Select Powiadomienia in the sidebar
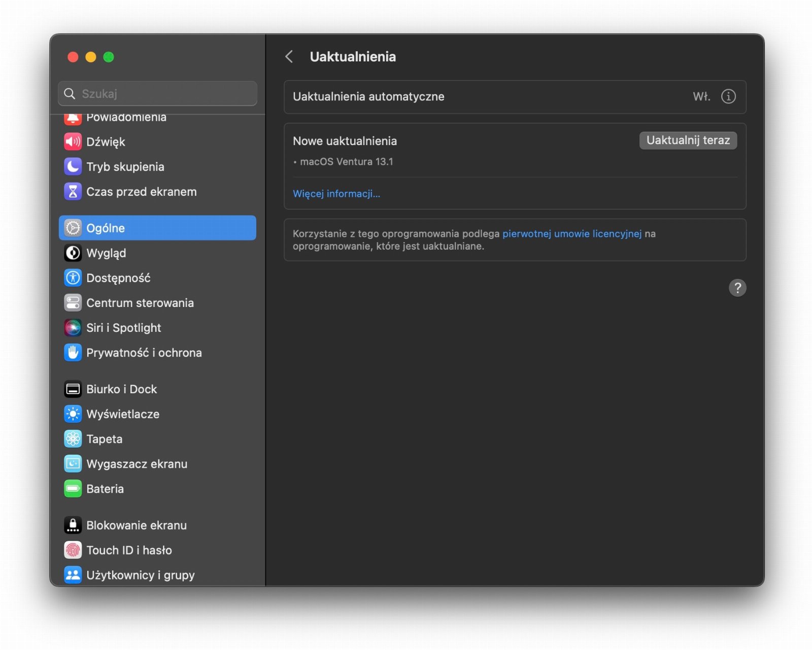The width and height of the screenshot is (812, 650). [126, 117]
